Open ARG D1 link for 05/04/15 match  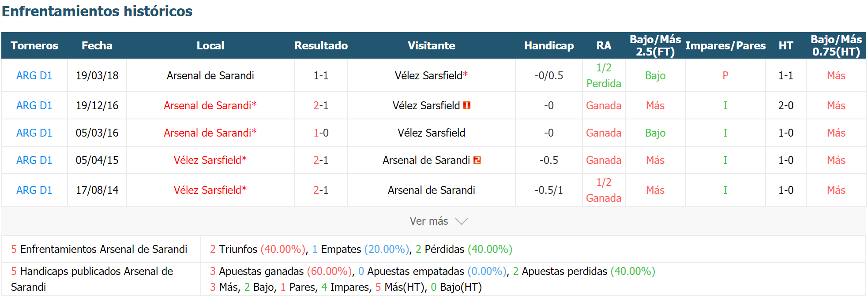point(34,160)
